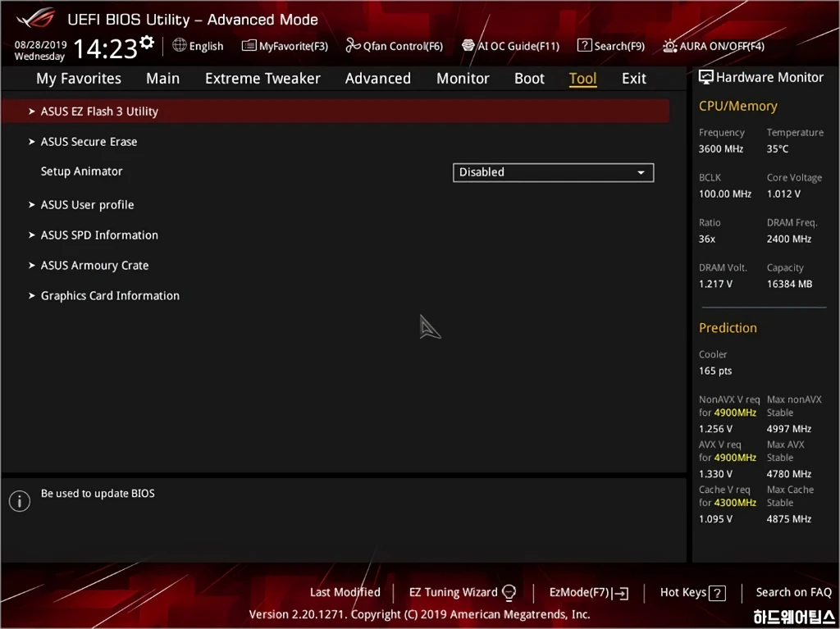Screen dimensions: 840x629
Task: Click the globe icon for English language
Action: coord(180,46)
